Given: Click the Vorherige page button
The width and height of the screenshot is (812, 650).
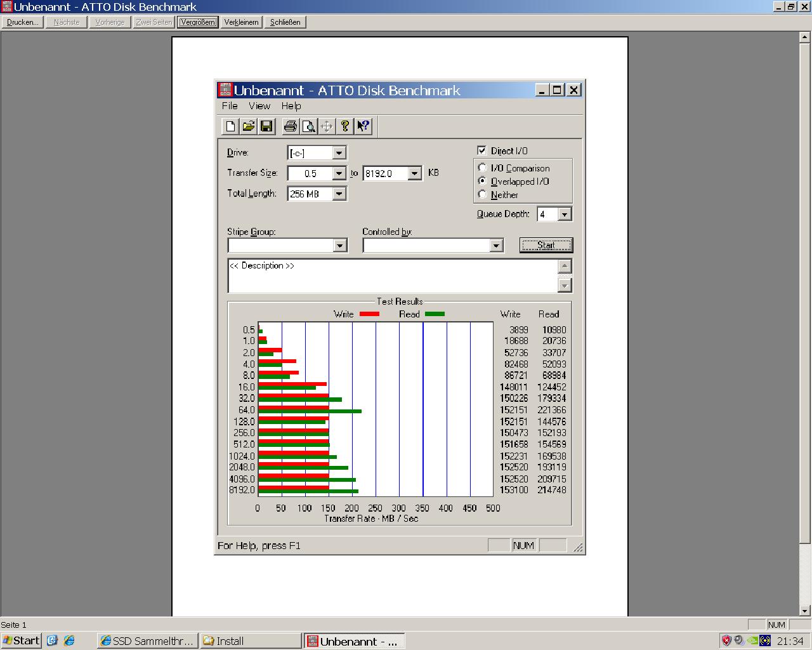Looking at the screenshot, I should coord(110,22).
